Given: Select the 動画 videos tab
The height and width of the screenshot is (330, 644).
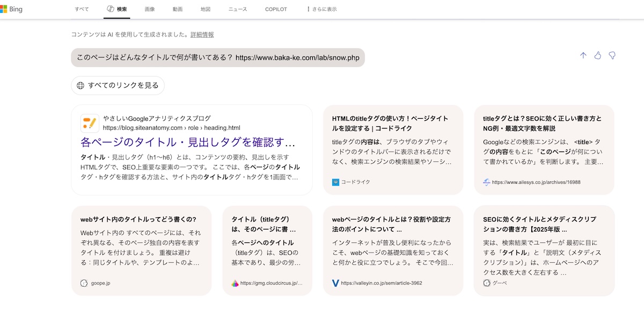Looking at the screenshot, I should click(x=178, y=9).
